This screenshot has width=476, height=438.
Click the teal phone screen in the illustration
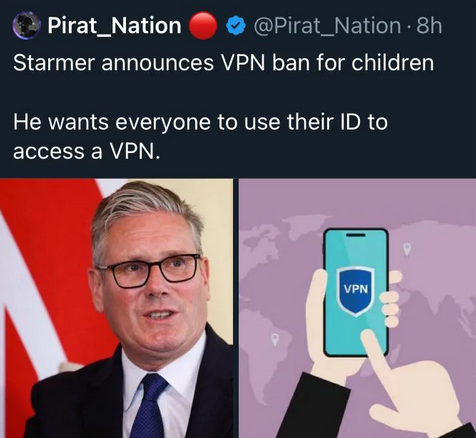[x=356, y=293]
